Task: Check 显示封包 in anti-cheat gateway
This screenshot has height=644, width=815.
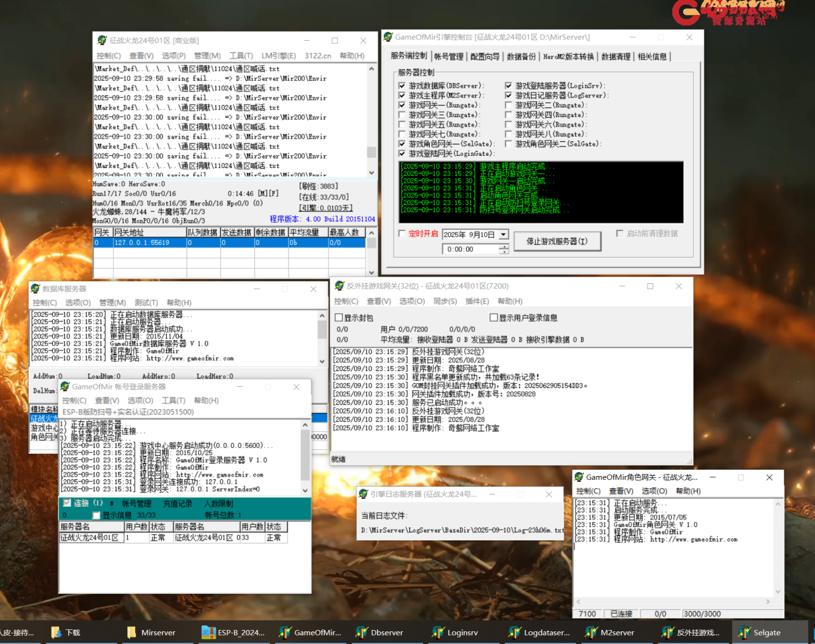Action: click(x=339, y=318)
